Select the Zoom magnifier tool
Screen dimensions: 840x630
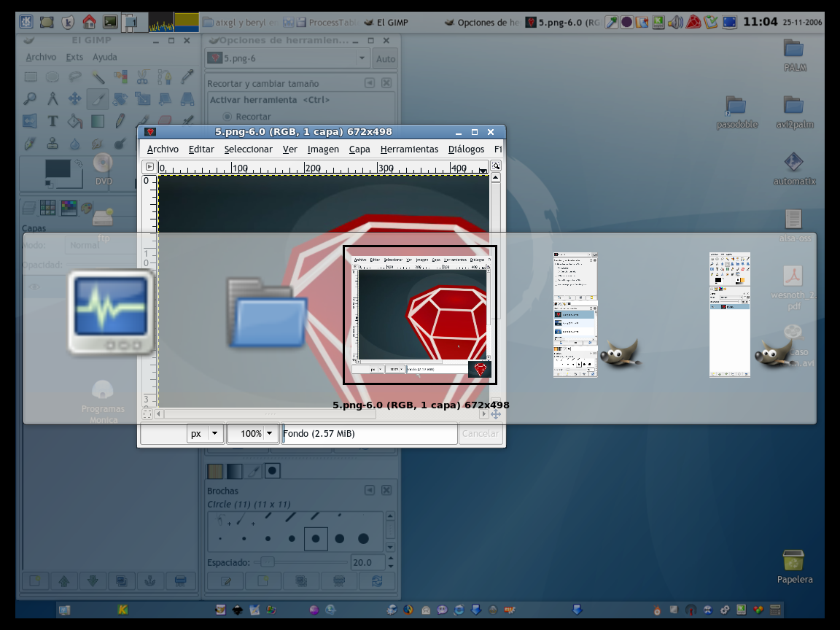31,98
